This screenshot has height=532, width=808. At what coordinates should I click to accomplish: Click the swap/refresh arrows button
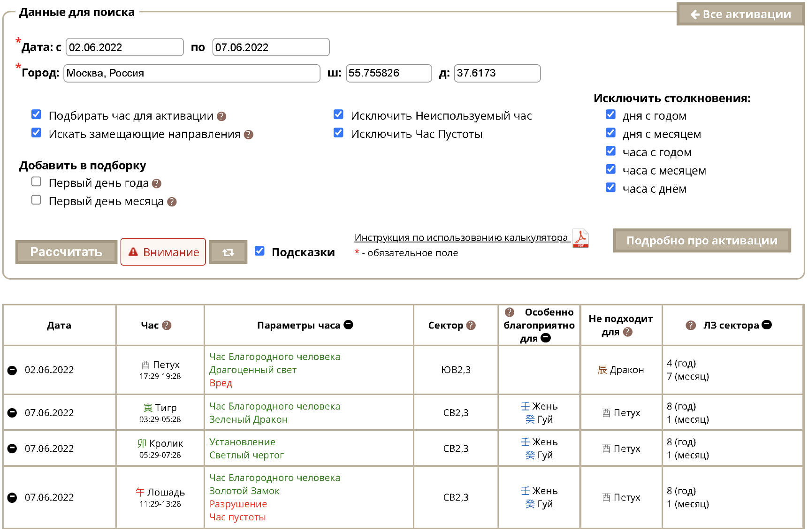click(x=228, y=252)
